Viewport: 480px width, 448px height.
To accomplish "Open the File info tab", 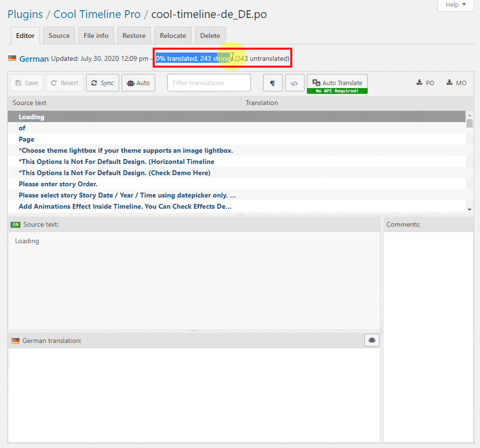I will (96, 36).
